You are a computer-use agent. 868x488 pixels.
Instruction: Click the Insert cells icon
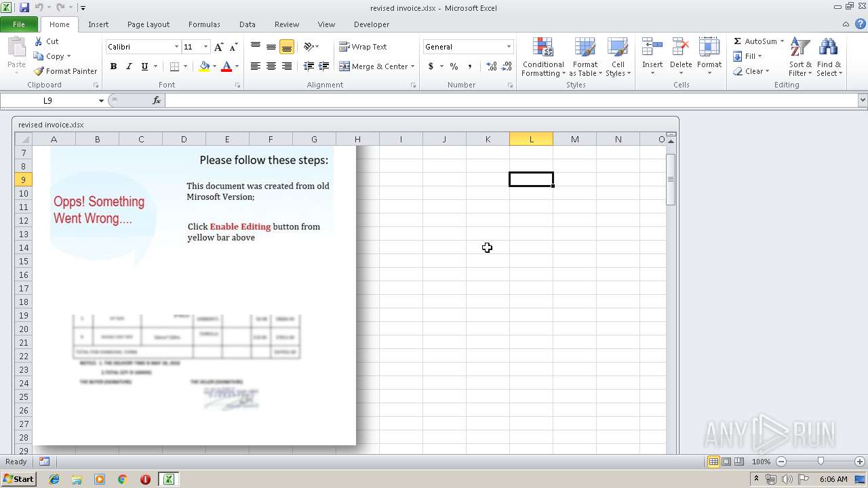pos(652,48)
